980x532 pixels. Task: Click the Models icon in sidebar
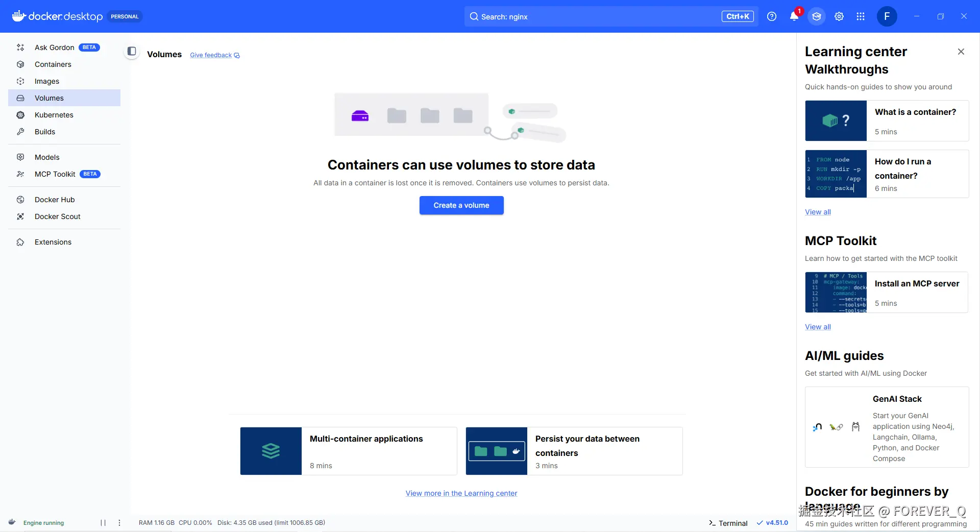click(x=20, y=157)
